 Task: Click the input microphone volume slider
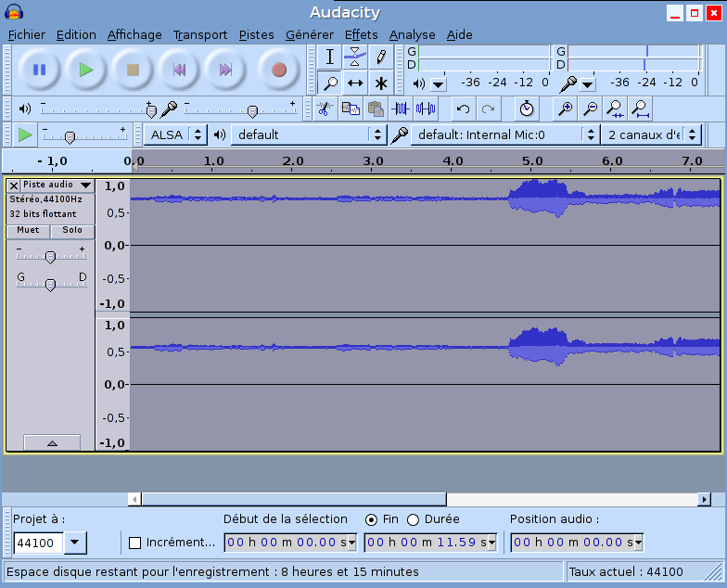241,109
